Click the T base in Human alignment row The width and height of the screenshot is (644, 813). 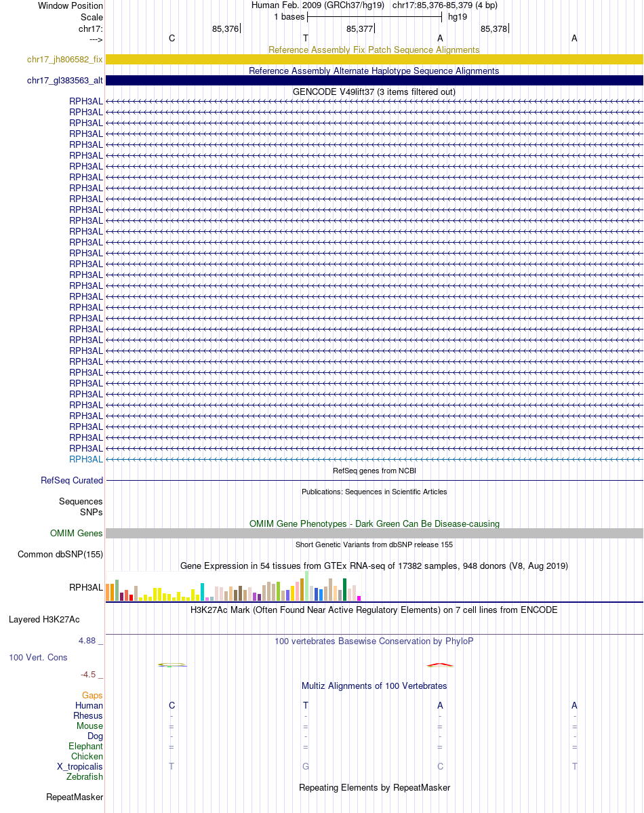point(306,706)
